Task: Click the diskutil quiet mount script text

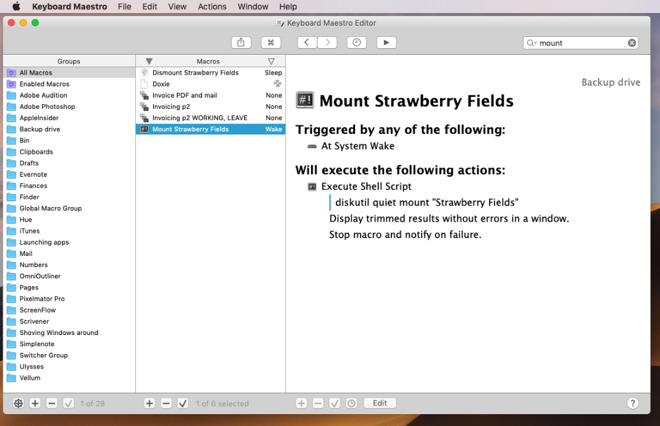Action: point(427,202)
